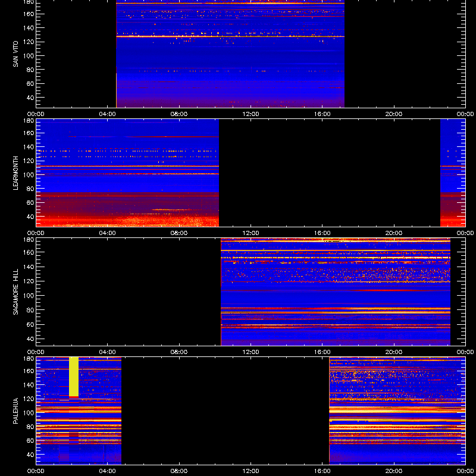Viewport: 476px width, 476px height.
Task: Click the 100 frequency tick on Palehua axis
Action: tap(29, 413)
